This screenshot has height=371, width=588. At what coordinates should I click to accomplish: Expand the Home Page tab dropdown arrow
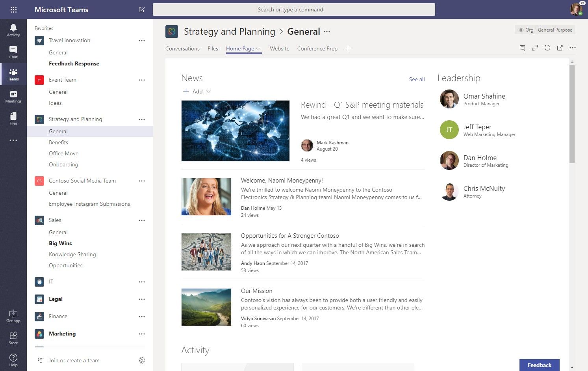tap(258, 49)
